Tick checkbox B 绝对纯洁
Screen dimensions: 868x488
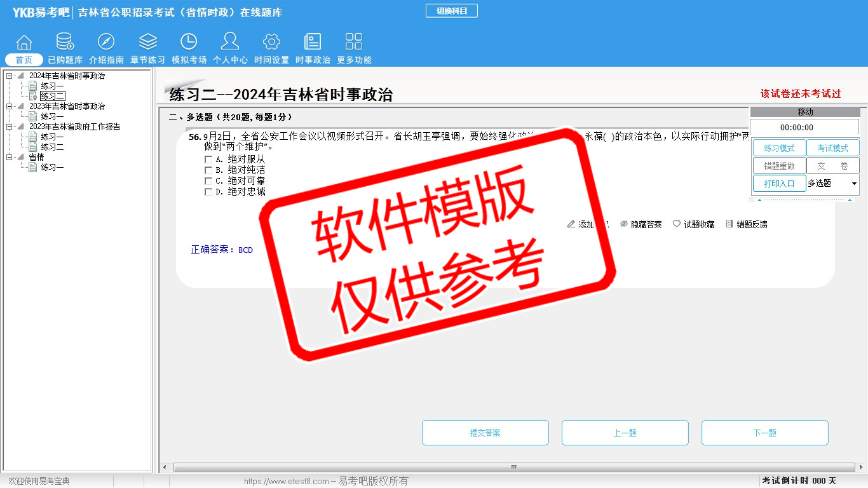pyautogui.click(x=208, y=171)
